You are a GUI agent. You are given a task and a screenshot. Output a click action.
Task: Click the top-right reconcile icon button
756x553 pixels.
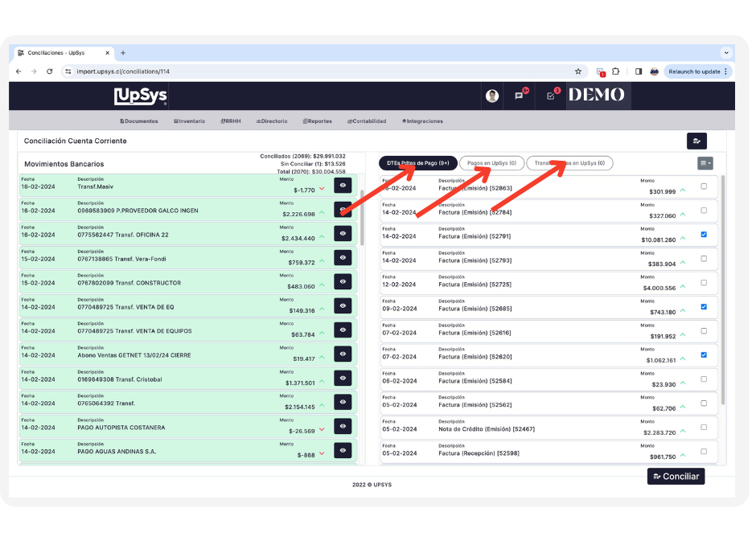coord(696,141)
